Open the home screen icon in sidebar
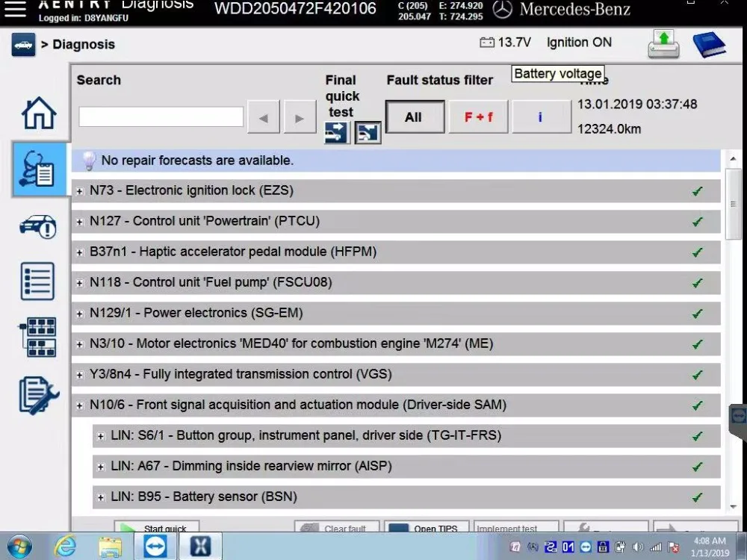 [x=39, y=113]
